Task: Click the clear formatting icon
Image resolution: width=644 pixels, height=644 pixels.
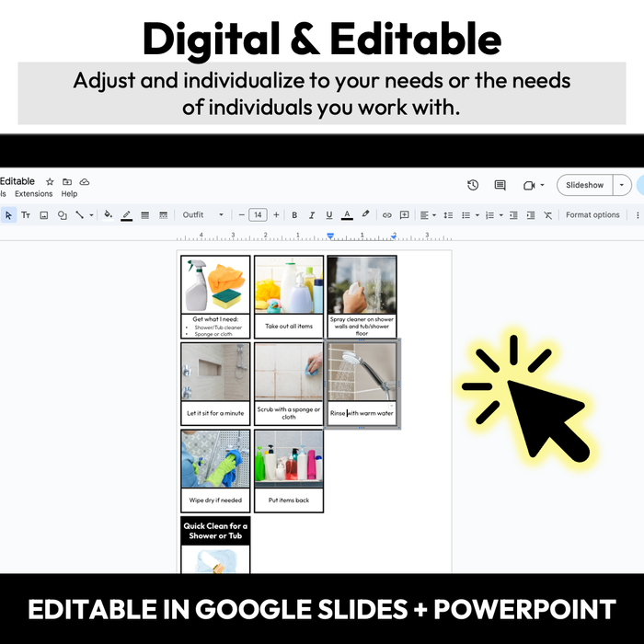Action: (547, 215)
